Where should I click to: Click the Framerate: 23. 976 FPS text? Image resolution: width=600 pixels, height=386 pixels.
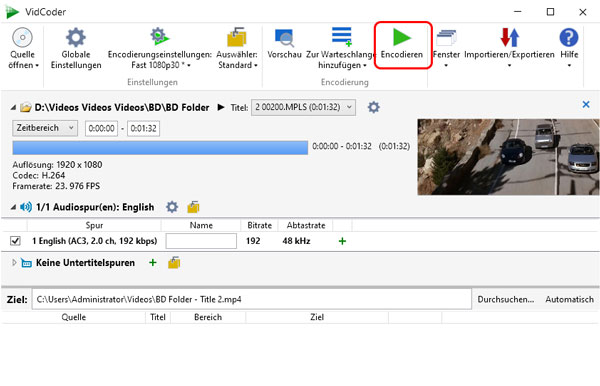(x=56, y=186)
